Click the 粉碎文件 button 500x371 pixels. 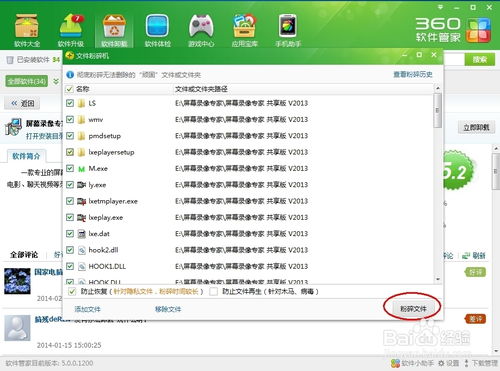(x=413, y=309)
